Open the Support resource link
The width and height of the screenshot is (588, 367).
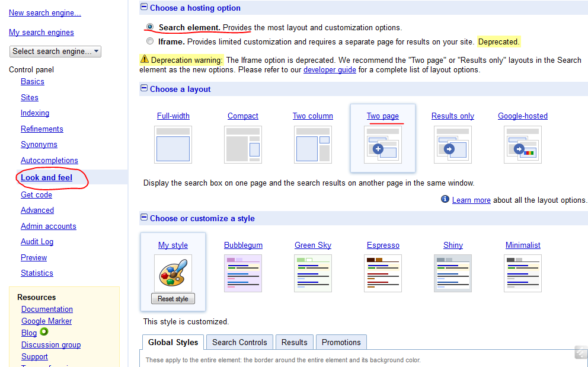[34, 357]
